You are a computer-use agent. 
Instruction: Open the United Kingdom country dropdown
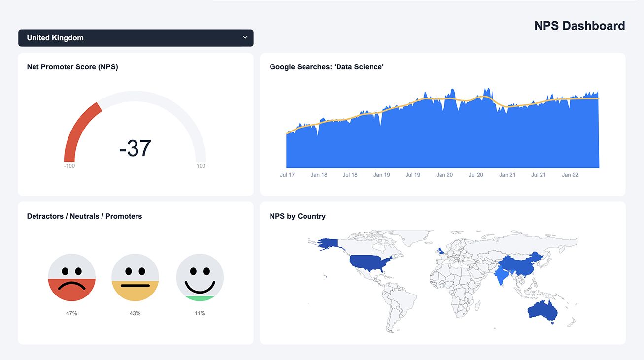tap(136, 38)
